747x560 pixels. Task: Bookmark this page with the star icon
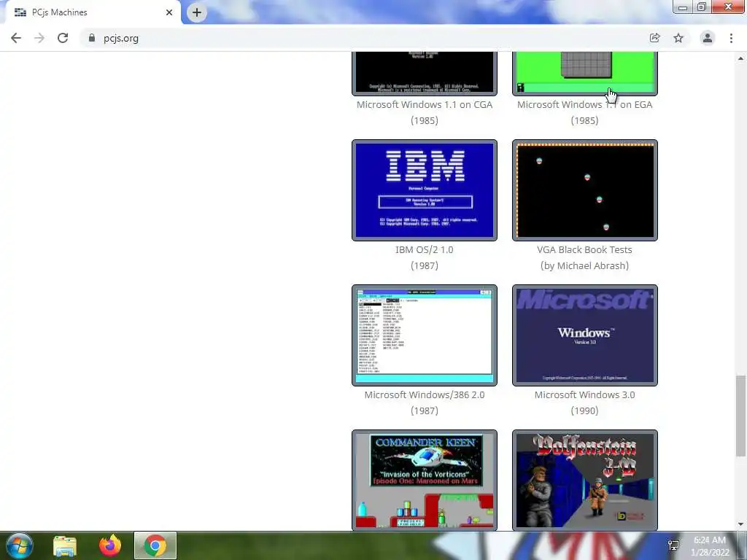pyautogui.click(x=678, y=38)
